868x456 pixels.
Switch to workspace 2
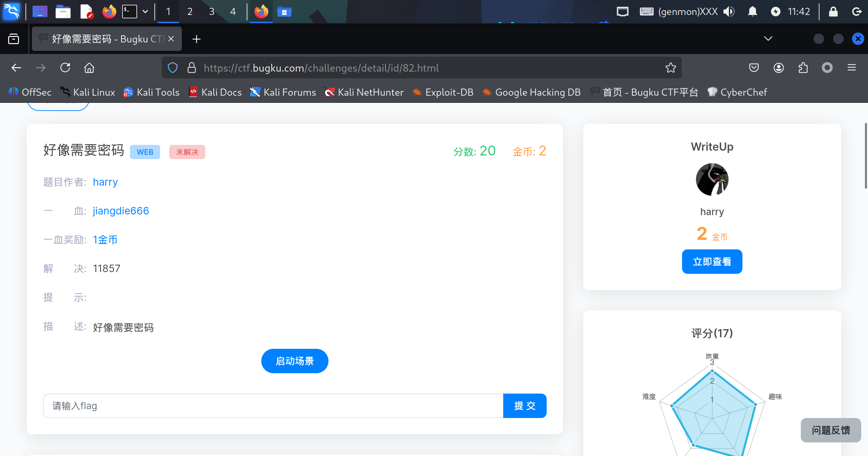pyautogui.click(x=190, y=12)
